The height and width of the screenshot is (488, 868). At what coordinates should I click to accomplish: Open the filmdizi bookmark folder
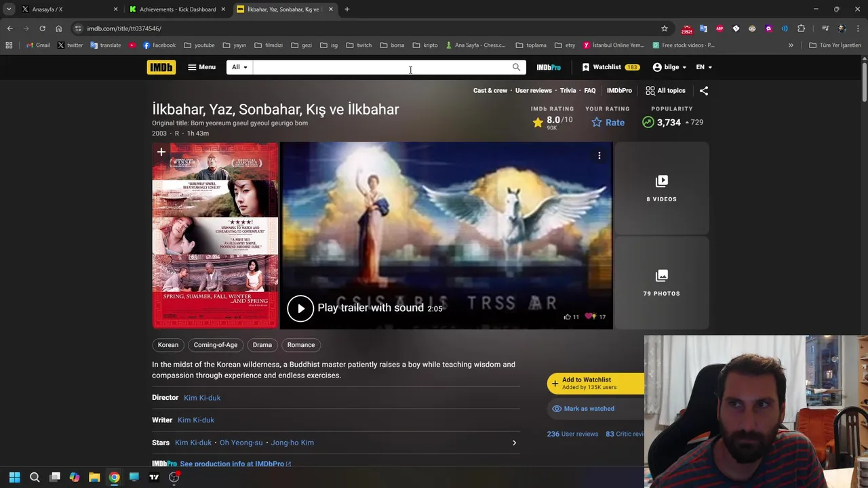[269, 45]
